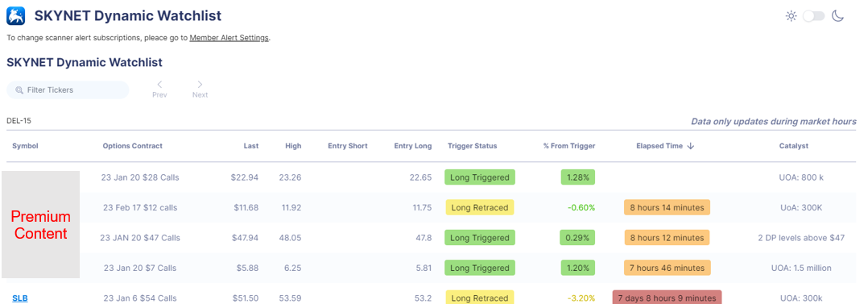Click the Long Triggered badge with 1.28%
868x304 pixels.
click(479, 177)
